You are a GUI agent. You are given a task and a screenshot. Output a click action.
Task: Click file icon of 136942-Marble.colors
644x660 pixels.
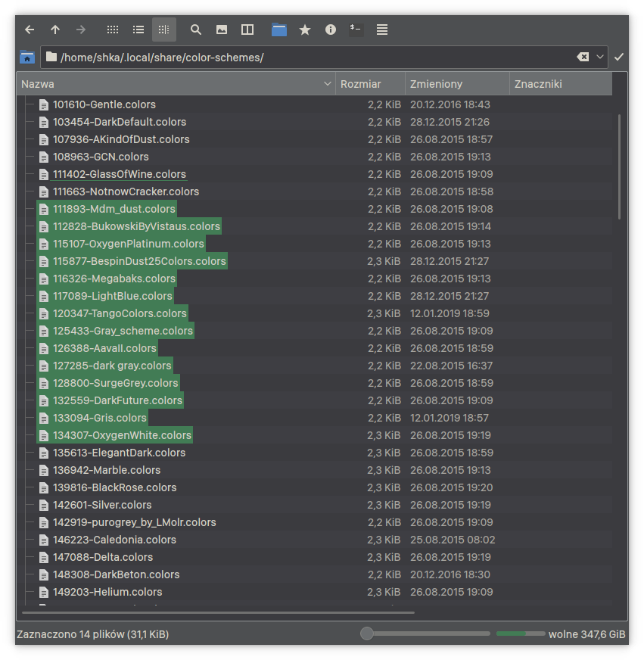tap(44, 470)
